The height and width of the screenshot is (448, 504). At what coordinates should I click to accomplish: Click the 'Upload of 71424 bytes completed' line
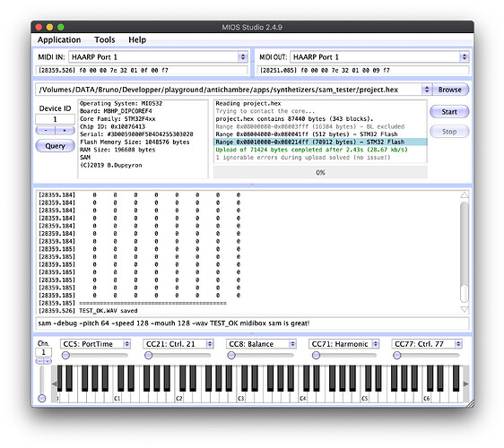311,150
